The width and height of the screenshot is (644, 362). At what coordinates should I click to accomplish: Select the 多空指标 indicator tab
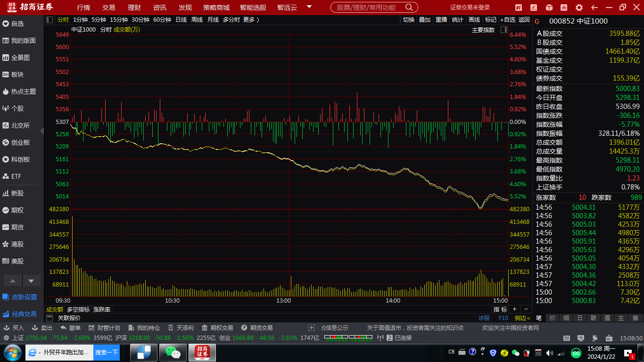78,310
